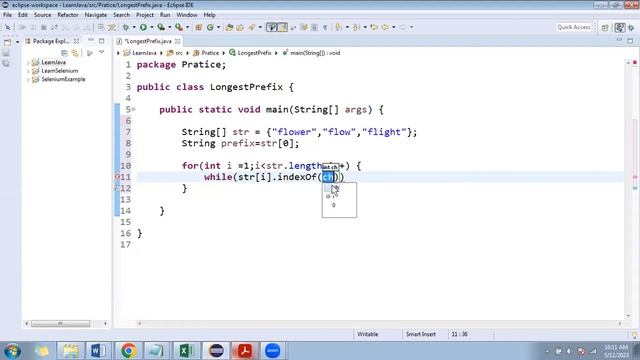Select the LongestPrefix.java editor tab
The width and height of the screenshot is (640, 360).
148,41
